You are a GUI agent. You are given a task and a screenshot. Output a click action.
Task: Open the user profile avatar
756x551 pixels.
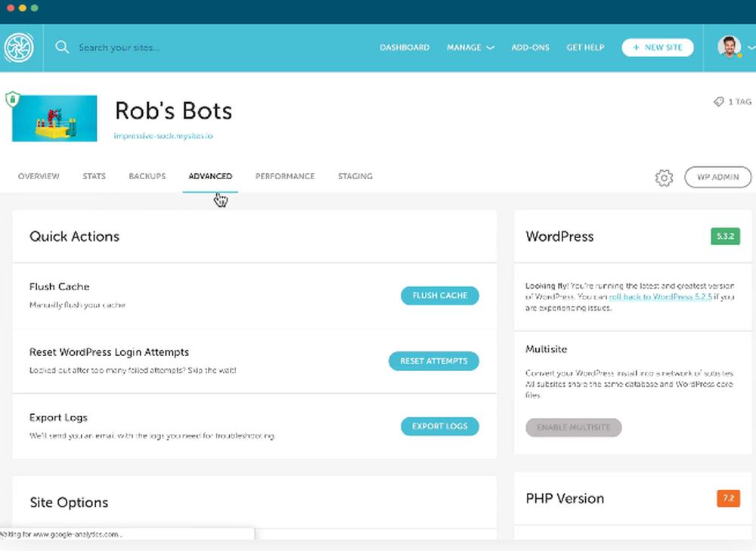[x=729, y=47]
